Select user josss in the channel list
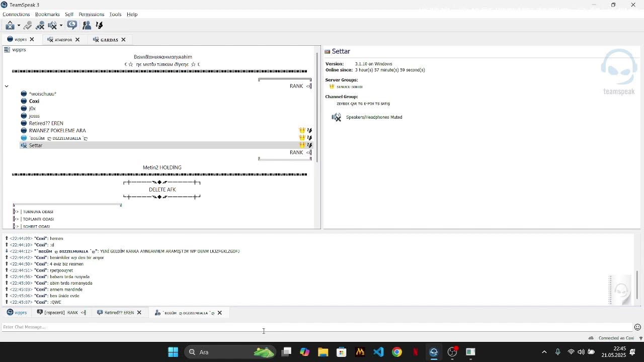The image size is (644, 362). [34, 116]
